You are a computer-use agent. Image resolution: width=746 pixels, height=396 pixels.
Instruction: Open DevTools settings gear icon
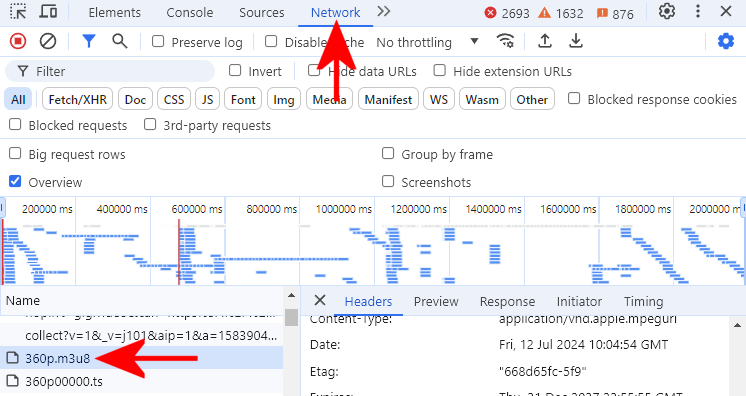[x=667, y=11]
